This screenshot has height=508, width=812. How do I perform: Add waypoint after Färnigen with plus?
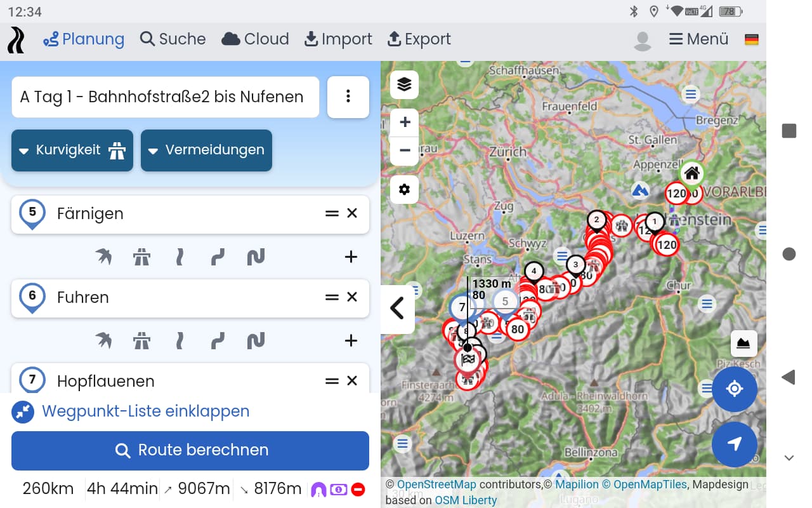(351, 257)
